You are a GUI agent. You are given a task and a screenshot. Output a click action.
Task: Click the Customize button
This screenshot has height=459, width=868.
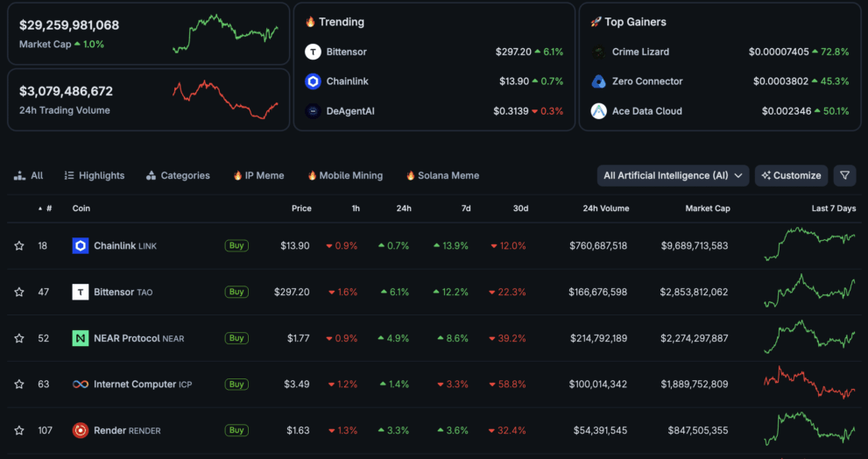pos(791,175)
